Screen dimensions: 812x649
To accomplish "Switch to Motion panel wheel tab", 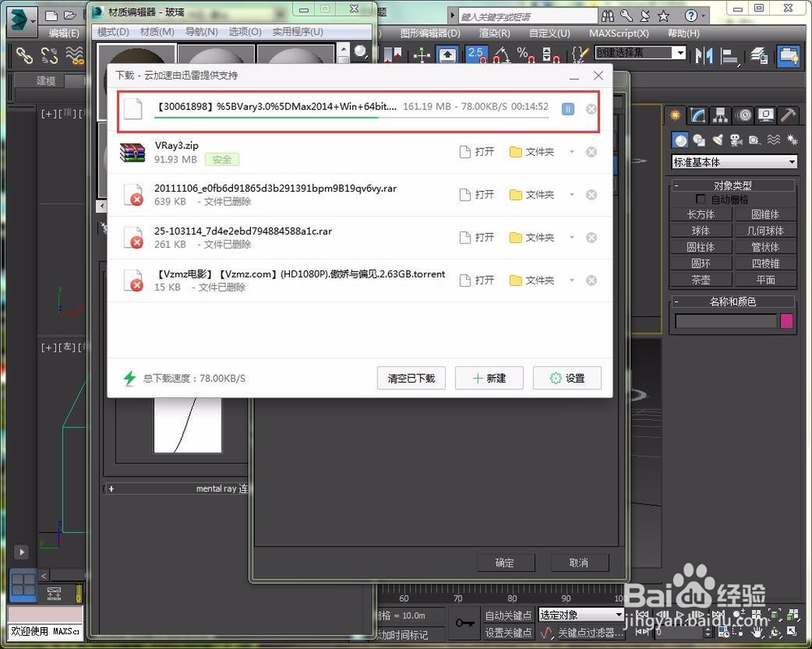I will point(744,115).
